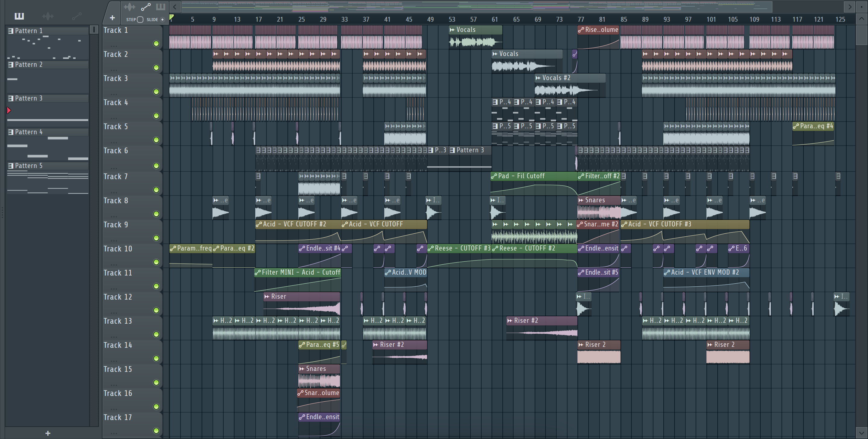This screenshot has width=868, height=439.
Task: Mute Track 1 using its green LED
Action: point(156,43)
